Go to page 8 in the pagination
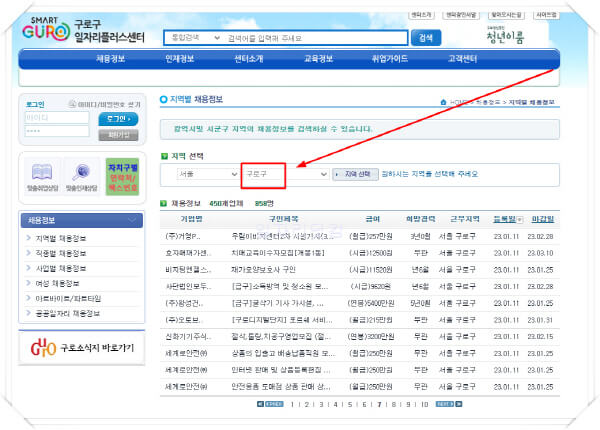The width and height of the screenshot is (600, 430). tap(393, 404)
